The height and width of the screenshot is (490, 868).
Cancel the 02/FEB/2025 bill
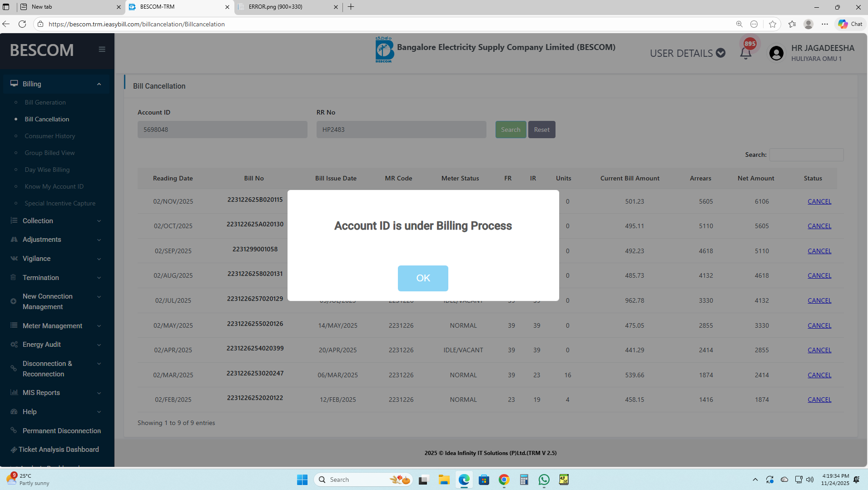(x=819, y=400)
